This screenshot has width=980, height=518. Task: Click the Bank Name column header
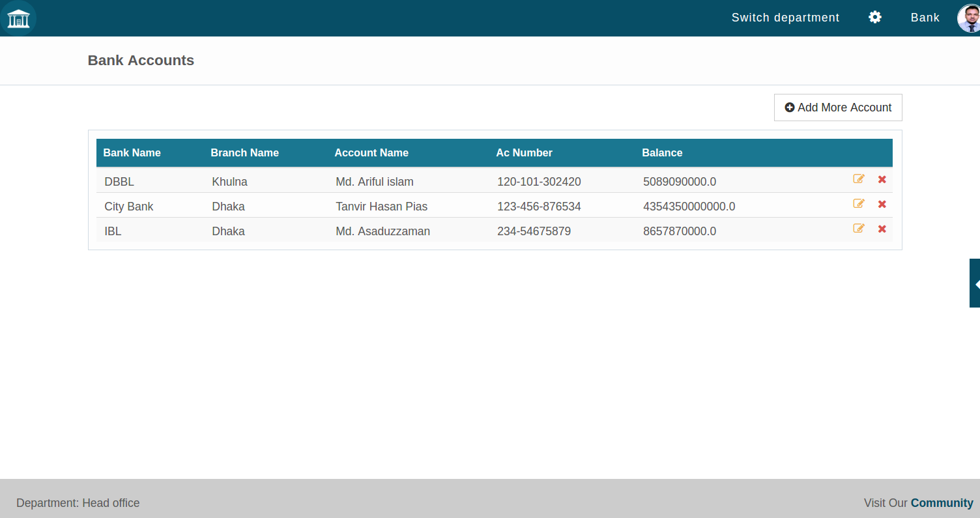132,153
